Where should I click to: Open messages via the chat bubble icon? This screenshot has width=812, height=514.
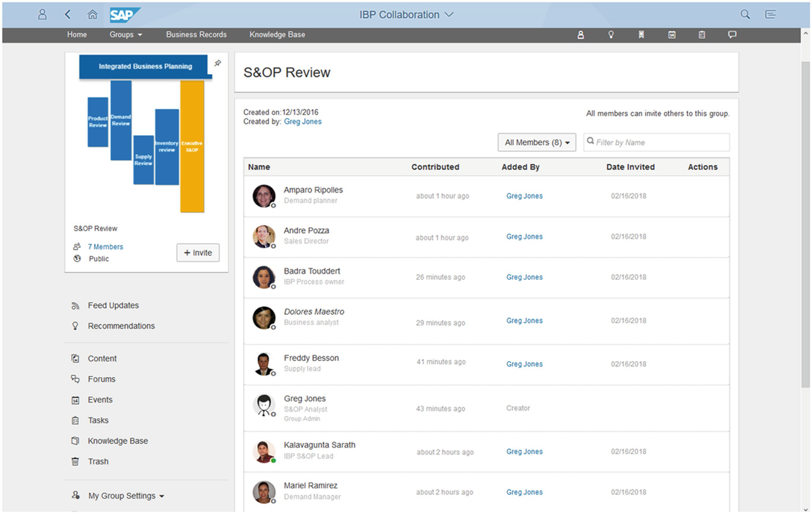733,35
